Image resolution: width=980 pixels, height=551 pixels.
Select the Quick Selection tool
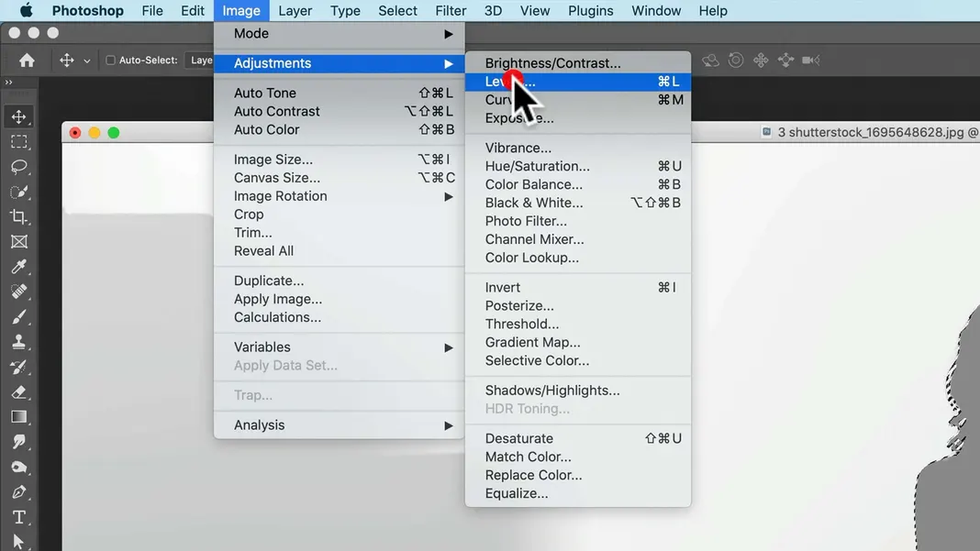(18, 192)
